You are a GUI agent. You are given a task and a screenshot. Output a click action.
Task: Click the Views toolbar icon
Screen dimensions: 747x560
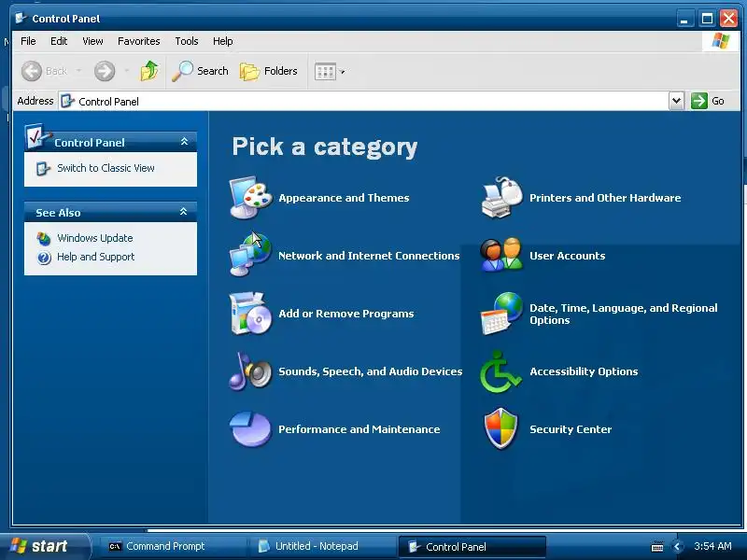tap(325, 72)
